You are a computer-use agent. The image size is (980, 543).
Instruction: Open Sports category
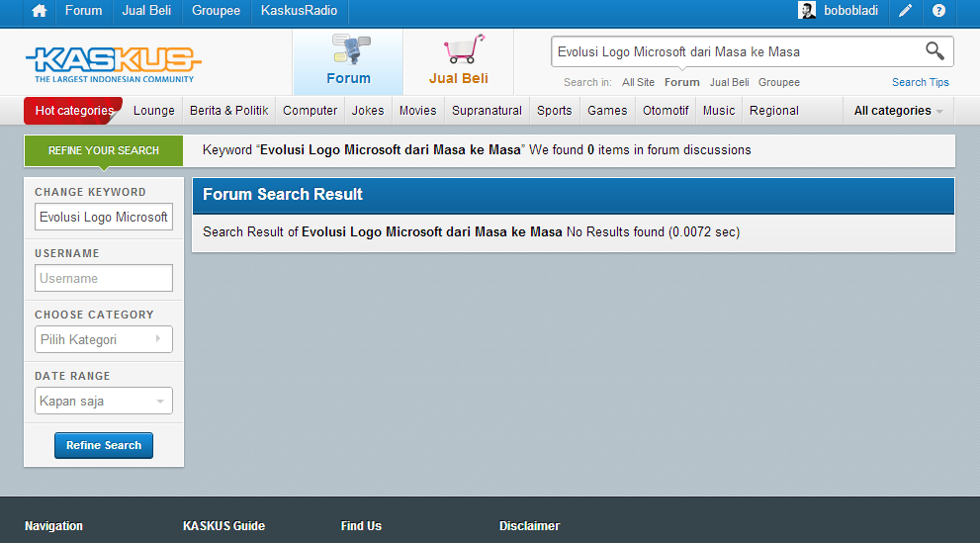[x=555, y=111]
